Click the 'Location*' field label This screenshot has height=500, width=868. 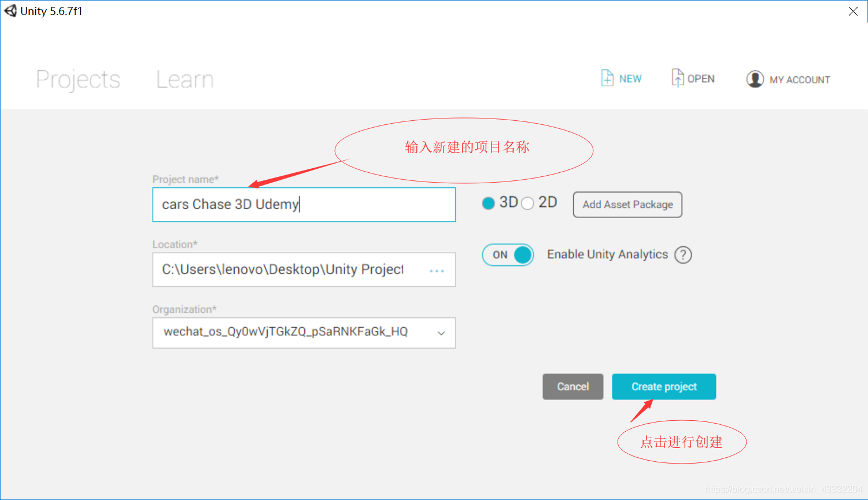click(175, 245)
